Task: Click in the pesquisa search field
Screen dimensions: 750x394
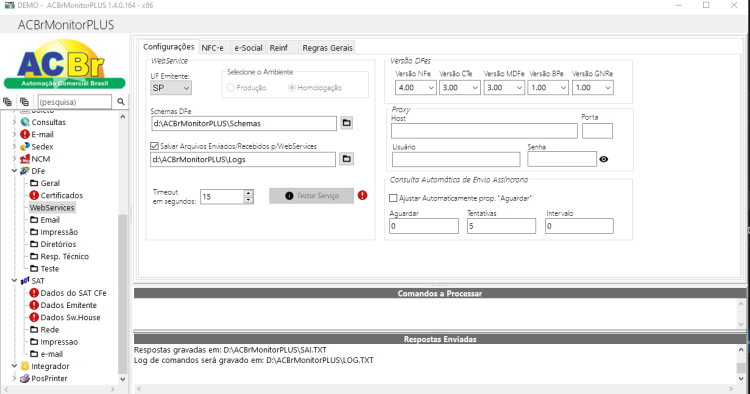Action: click(x=74, y=102)
